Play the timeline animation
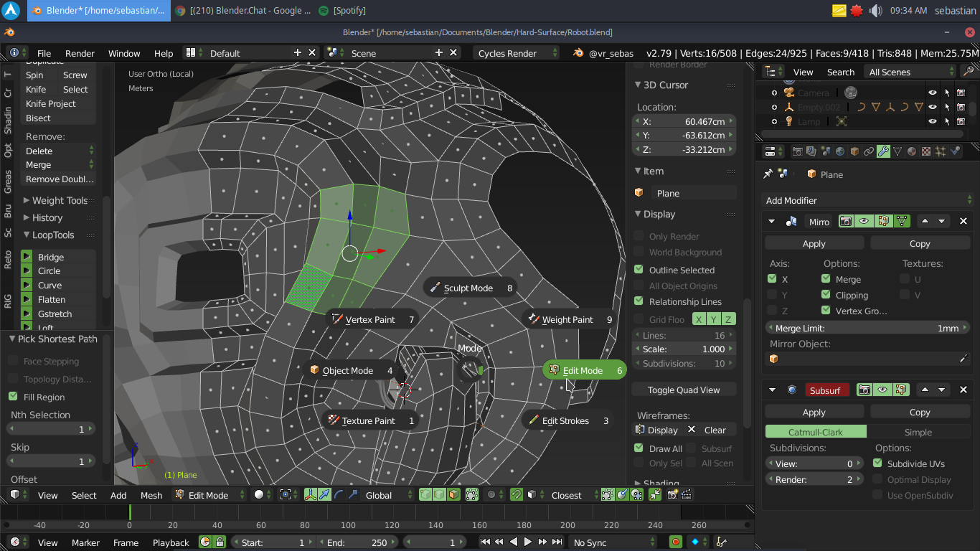The width and height of the screenshot is (980, 551). (528, 542)
